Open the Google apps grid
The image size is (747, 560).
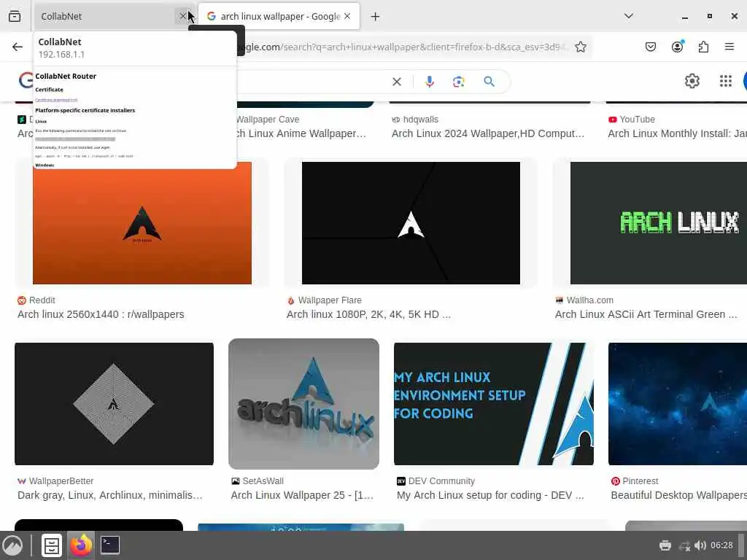[x=726, y=82]
